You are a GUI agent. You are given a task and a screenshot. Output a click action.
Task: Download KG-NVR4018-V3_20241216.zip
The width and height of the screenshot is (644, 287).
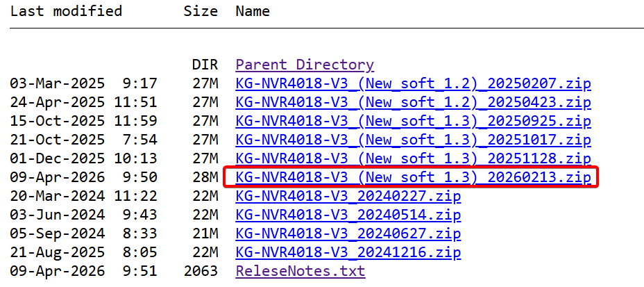[x=348, y=252]
